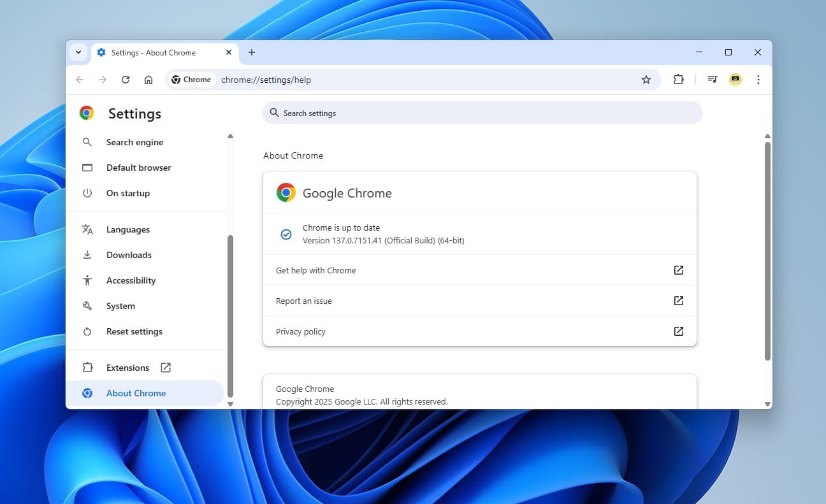Click the main page scrollbar up arrow

click(767, 136)
